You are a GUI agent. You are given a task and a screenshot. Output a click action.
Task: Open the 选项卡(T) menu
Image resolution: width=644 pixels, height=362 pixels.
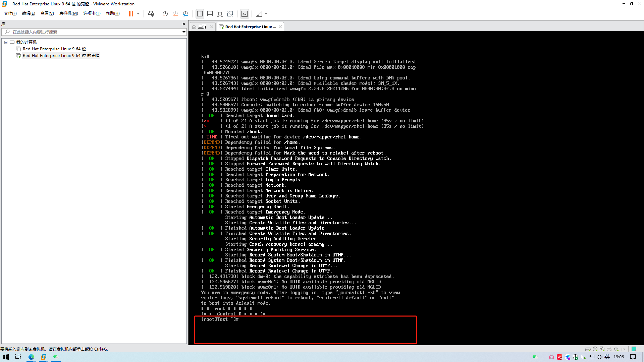click(92, 13)
